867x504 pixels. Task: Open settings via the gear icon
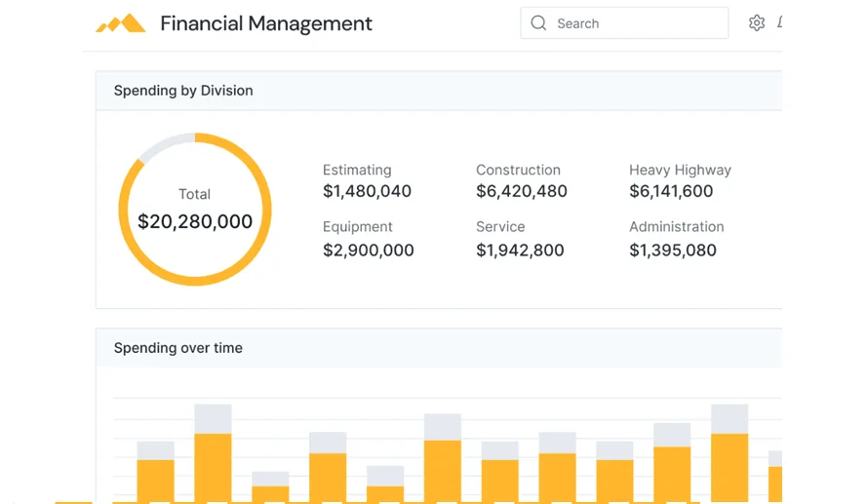[756, 23]
